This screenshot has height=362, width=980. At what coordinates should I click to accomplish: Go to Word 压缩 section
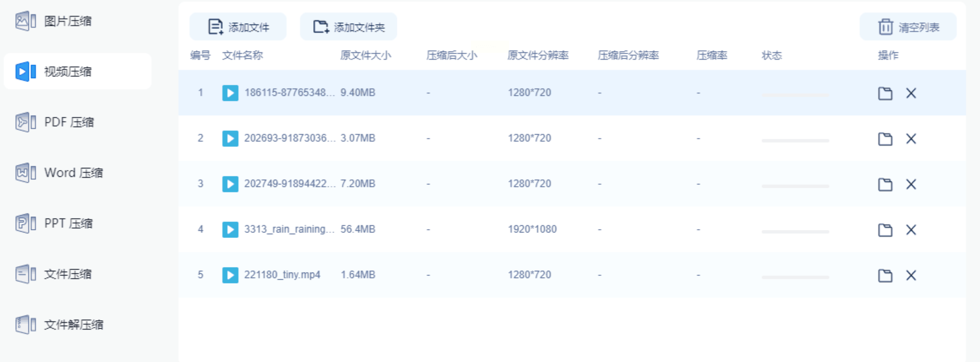point(73,173)
